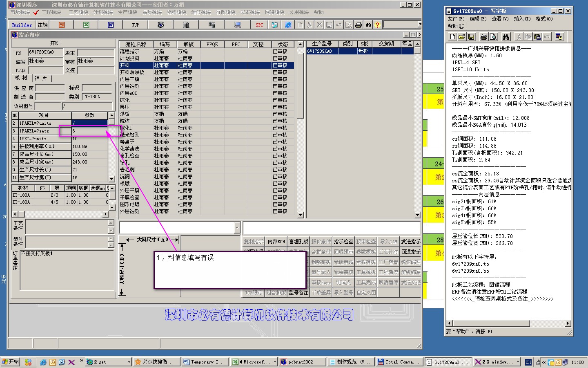Click Date/Time insert icon in WordPad
Image resolution: width=588 pixels, height=368 pixels.
pos(559,37)
